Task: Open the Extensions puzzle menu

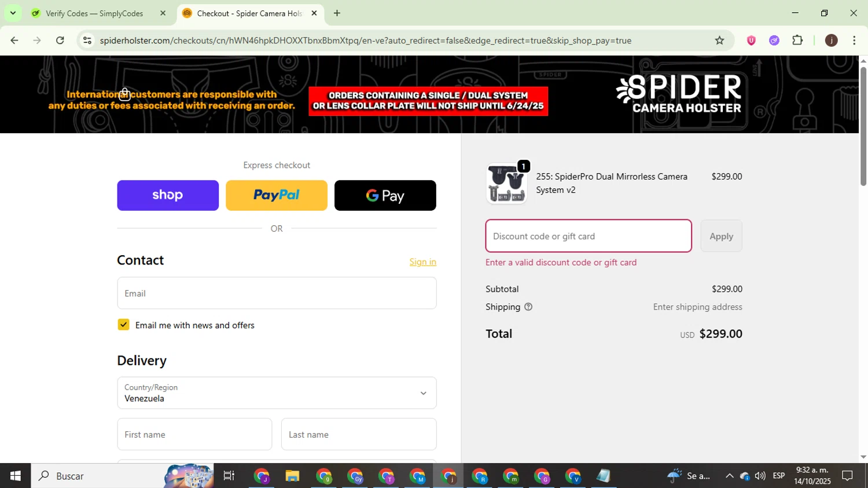Action: coord(797,41)
